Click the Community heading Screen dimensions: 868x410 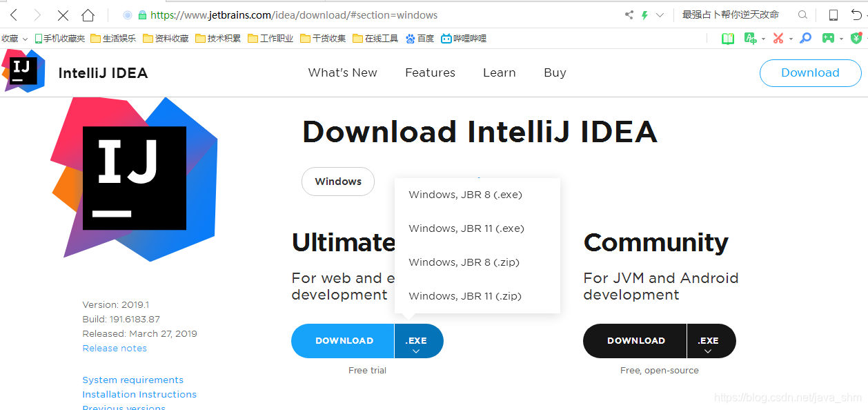[x=656, y=243]
